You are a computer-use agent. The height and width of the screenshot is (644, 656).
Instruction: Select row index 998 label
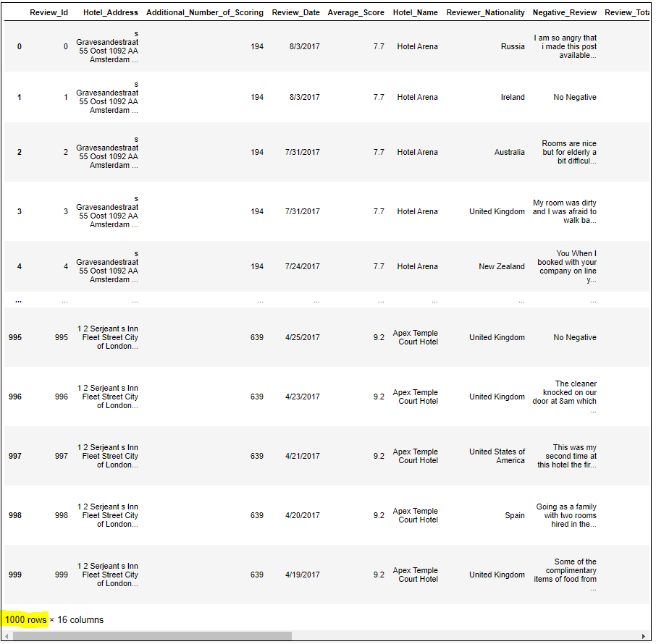click(15, 516)
